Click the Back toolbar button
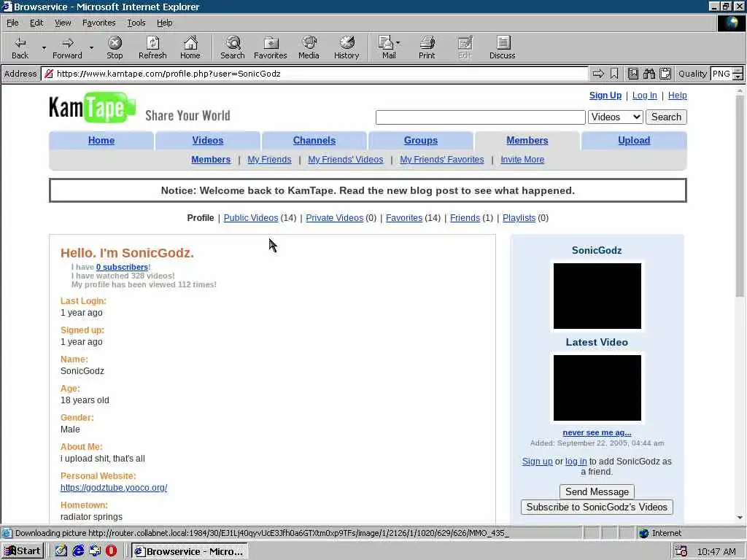 (20, 47)
